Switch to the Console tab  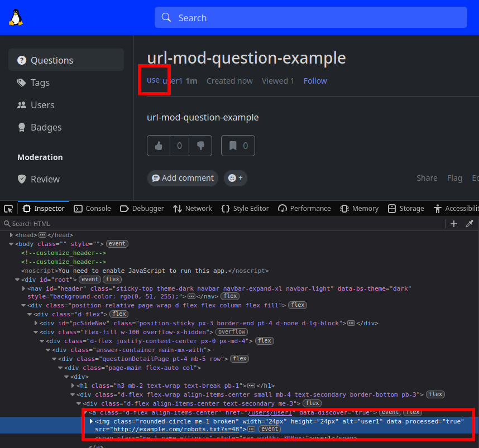point(92,209)
